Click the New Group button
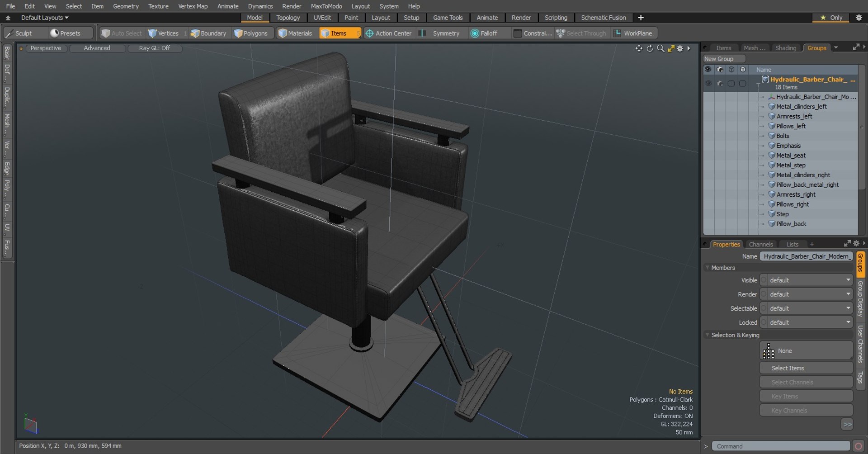The height and width of the screenshot is (454, 868). (723, 59)
